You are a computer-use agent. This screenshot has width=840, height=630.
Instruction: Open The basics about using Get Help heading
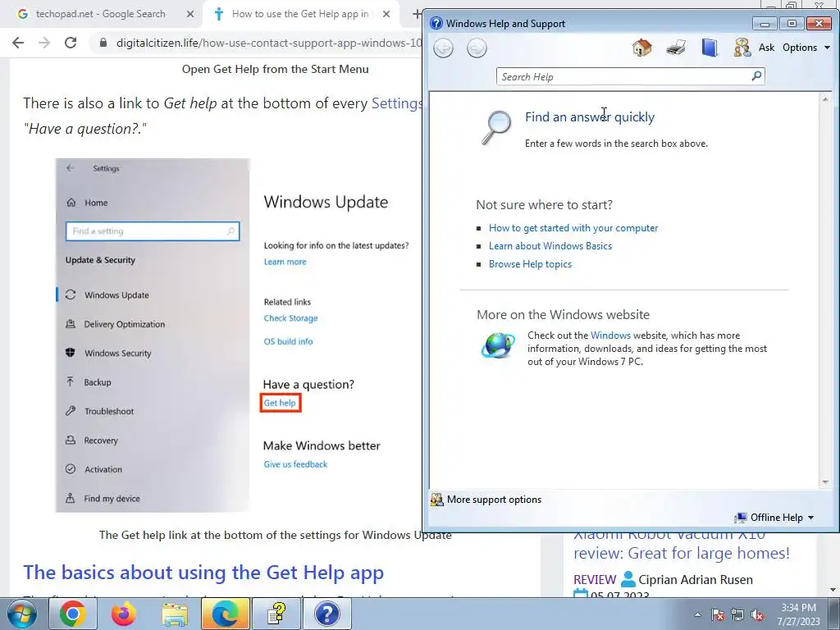point(203,572)
